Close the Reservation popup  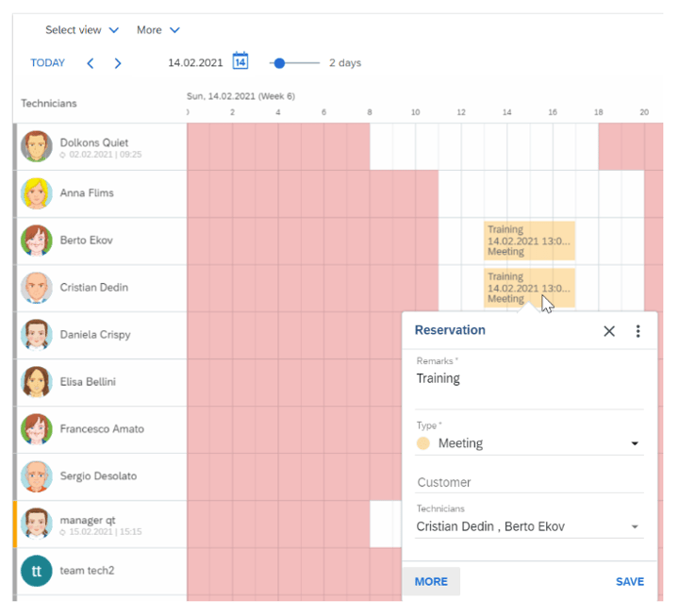(x=609, y=331)
